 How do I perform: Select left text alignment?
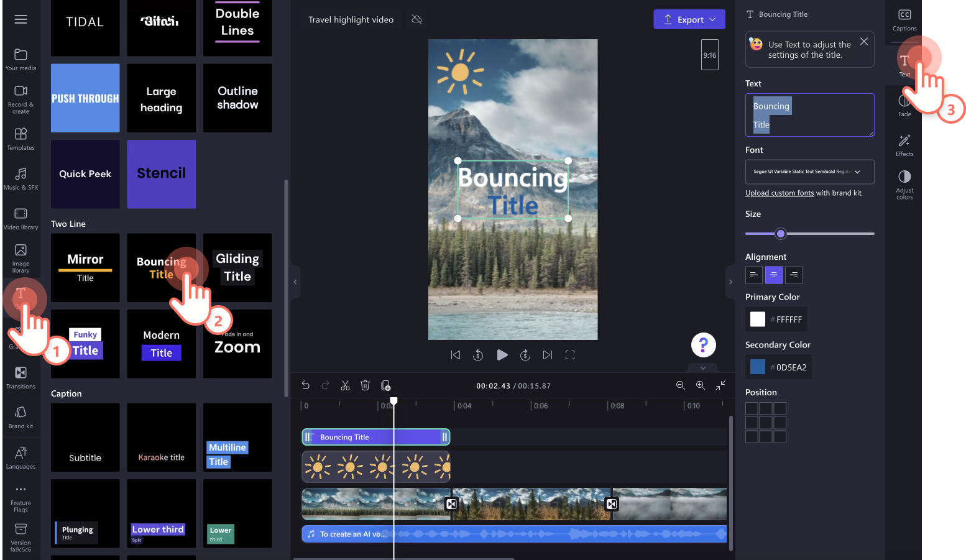pos(753,275)
